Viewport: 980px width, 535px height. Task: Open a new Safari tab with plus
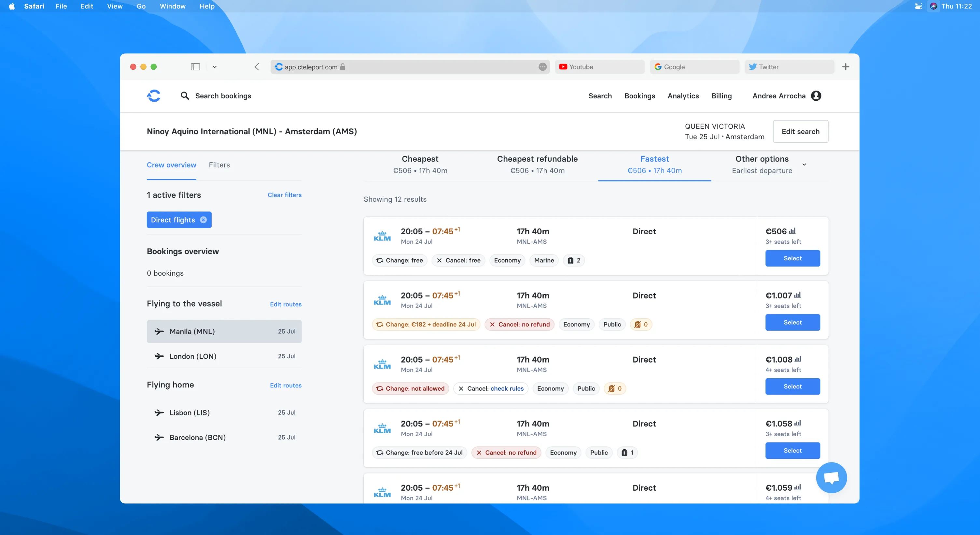pos(845,67)
